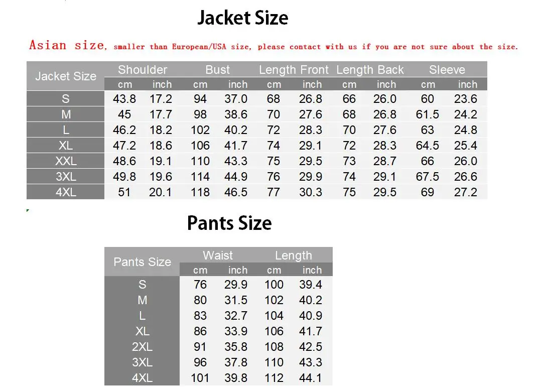
Task: Click the Length Back column header
Action: coord(370,70)
